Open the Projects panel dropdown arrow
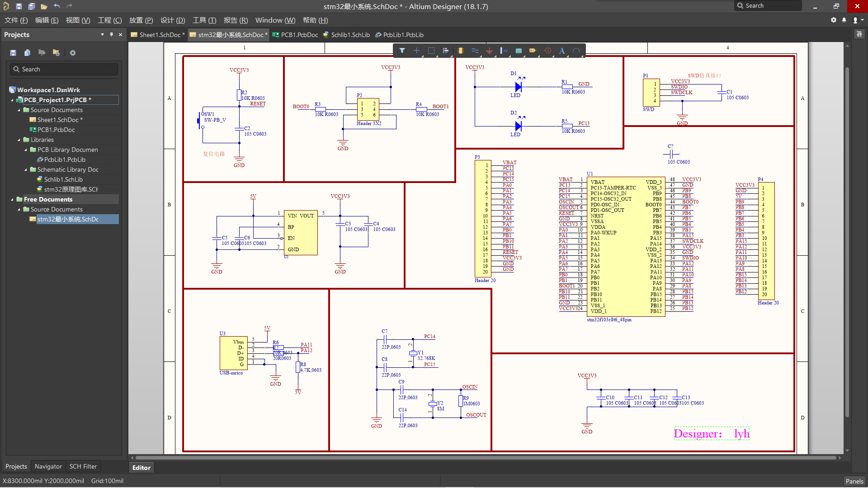Screen dimensions: 868x488 pos(102,34)
